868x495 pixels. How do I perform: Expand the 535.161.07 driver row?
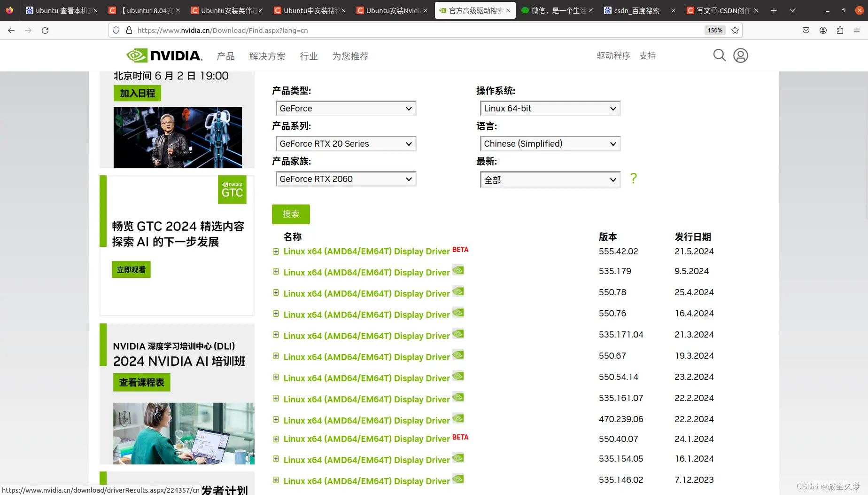[x=276, y=398]
